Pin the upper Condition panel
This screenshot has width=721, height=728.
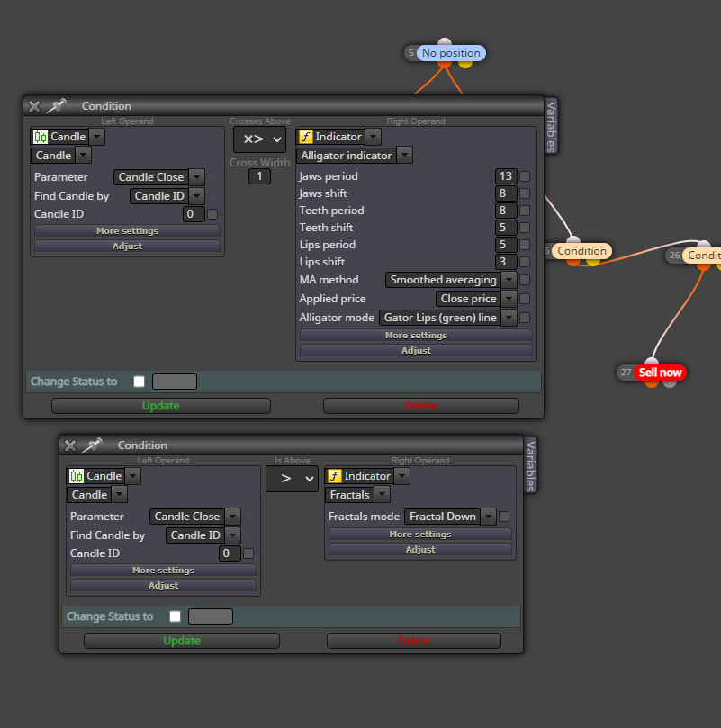point(57,106)
